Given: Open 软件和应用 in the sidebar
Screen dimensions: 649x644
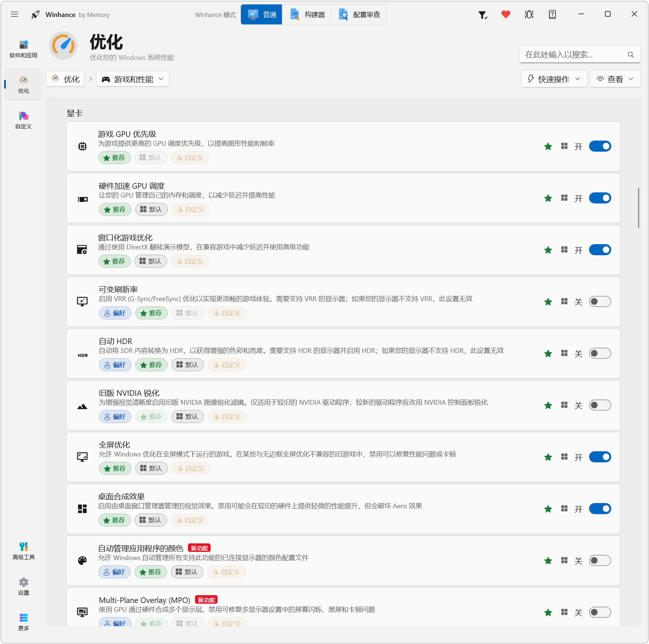Looking at the screenshot, I should click(24, 49).
